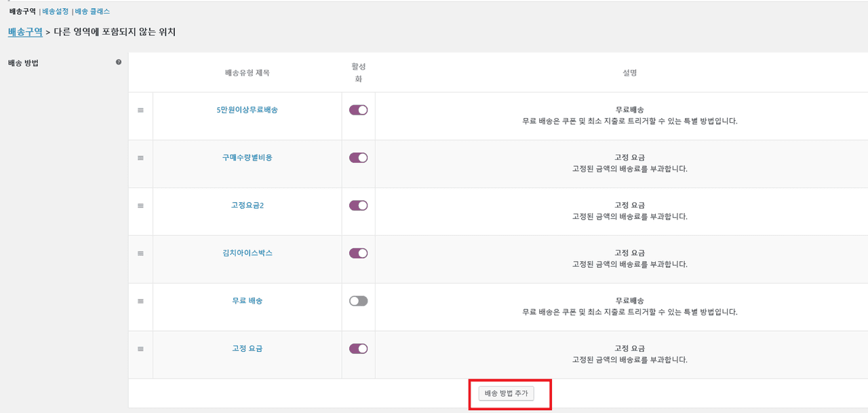The width and height of the screenshot is (868, 413).
Task: Open the 김치아이스박스 shipping method link
Action: [247, 253]
